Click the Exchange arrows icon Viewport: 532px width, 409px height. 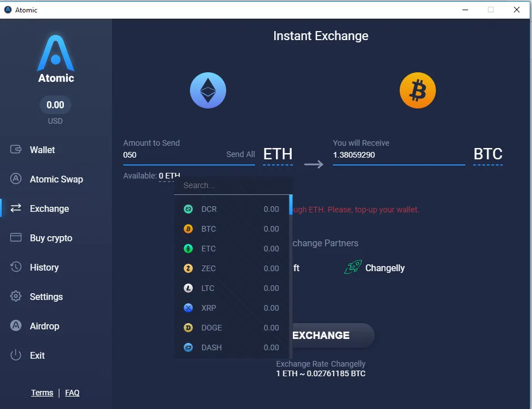(16, 208)
